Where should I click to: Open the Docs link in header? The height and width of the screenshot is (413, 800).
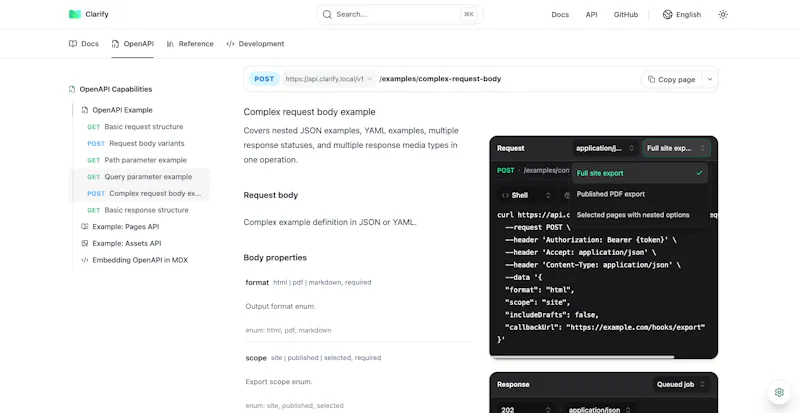pyautogui.click(x=560, y=14)
